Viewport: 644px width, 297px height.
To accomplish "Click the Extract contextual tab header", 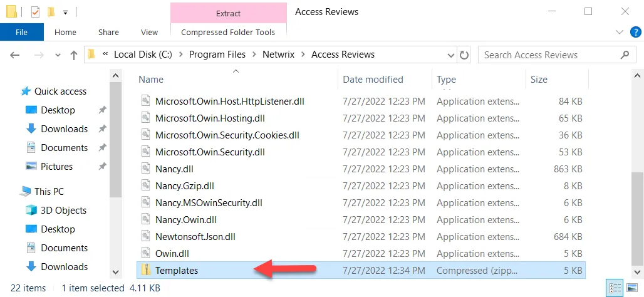I will [228, 13].
